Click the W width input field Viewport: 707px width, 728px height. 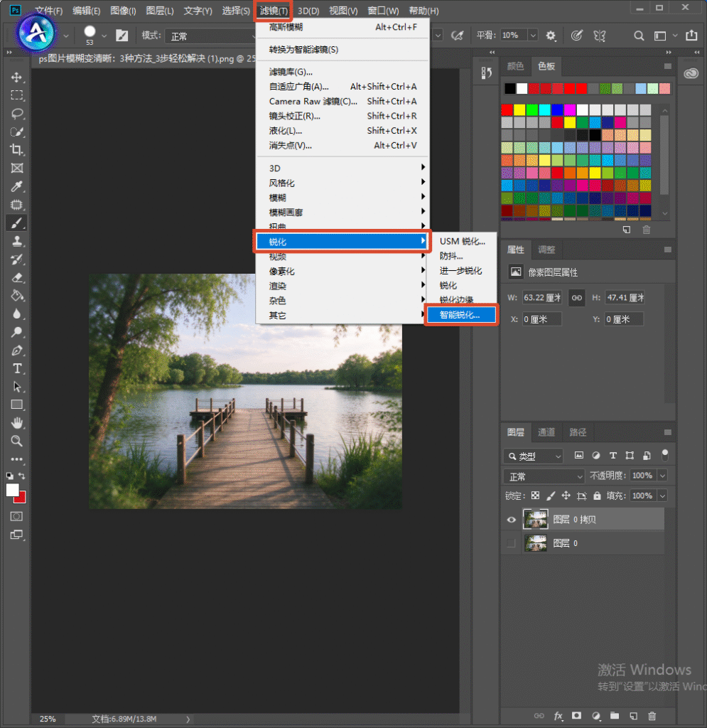(542, 298)
